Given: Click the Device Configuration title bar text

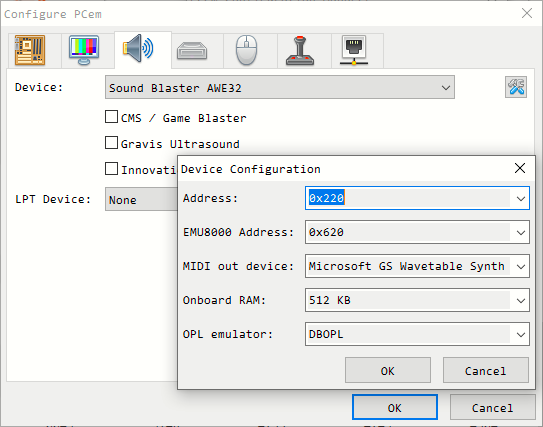Looking at the screenshot, I should 251,169.
